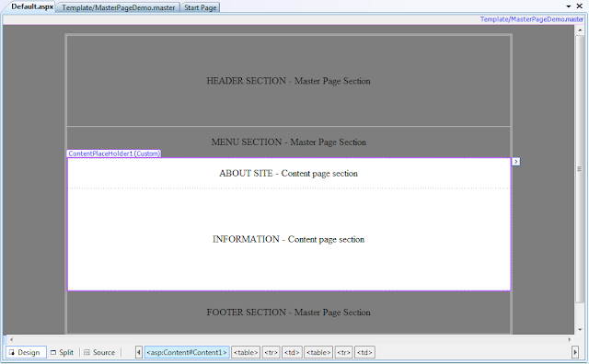
Task: Select the last <td> tag in the breadcrumb
Action: [x=364, y=352]
